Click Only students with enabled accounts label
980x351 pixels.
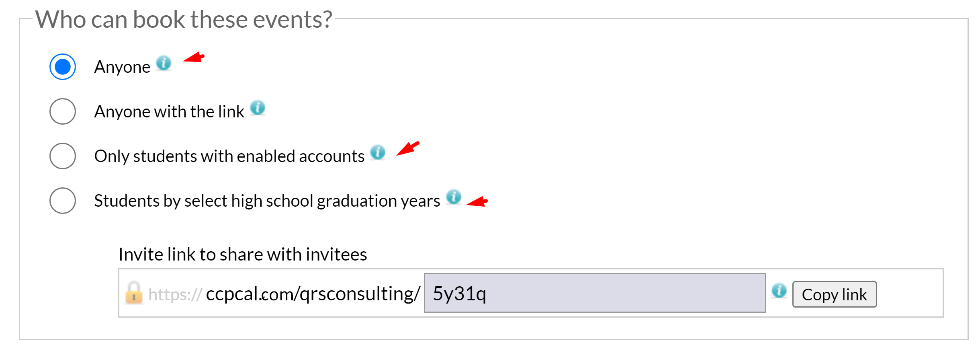pyautogui.click(x=229, y=156)
